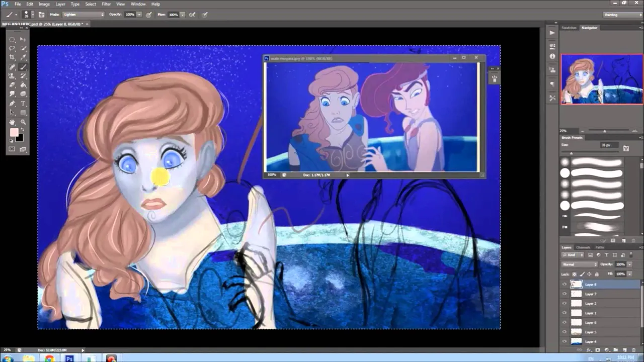The image size is (644, 362).
Task: Open the layer filter Kind dropdown
Action: pyautogui.click(x=573, y=255)
